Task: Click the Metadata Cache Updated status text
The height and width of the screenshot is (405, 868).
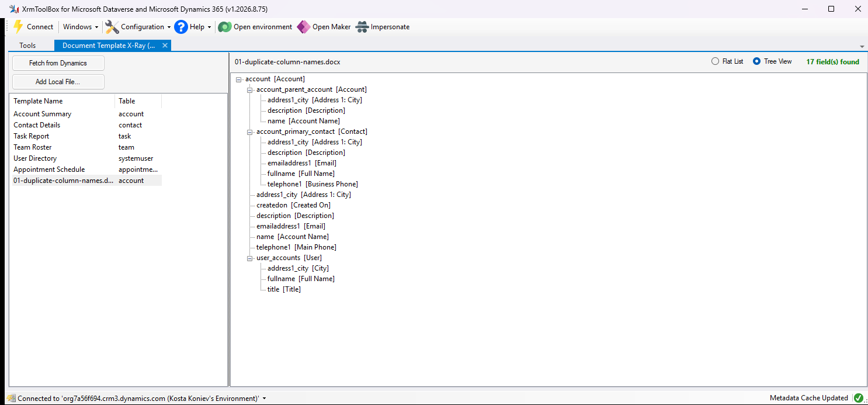Action: click(x=809, y=398)
